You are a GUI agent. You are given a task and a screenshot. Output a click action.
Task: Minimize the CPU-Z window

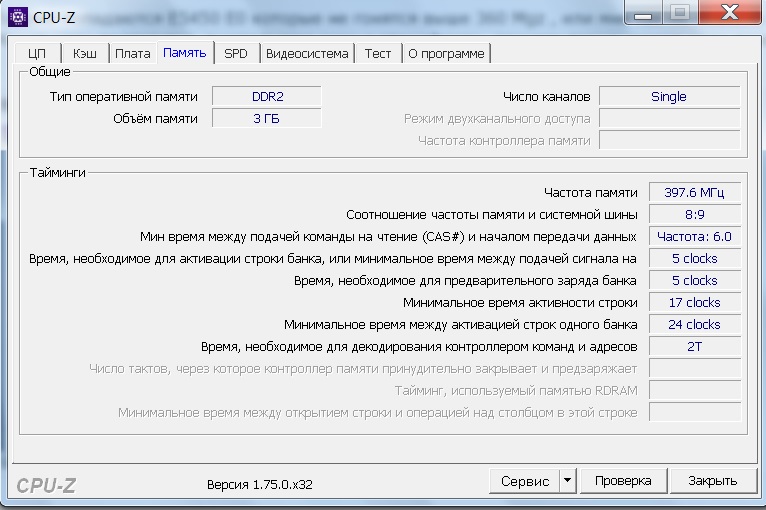643,13
